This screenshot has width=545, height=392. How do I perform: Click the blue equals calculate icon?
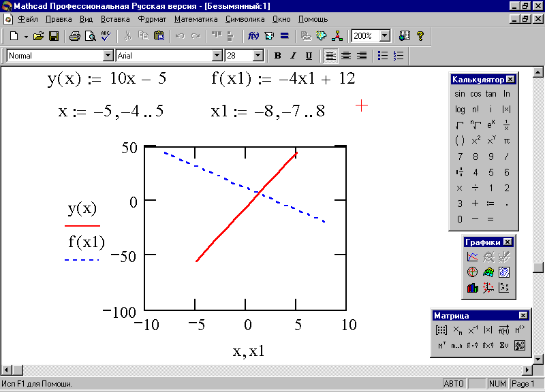click(x=285, y=36)
